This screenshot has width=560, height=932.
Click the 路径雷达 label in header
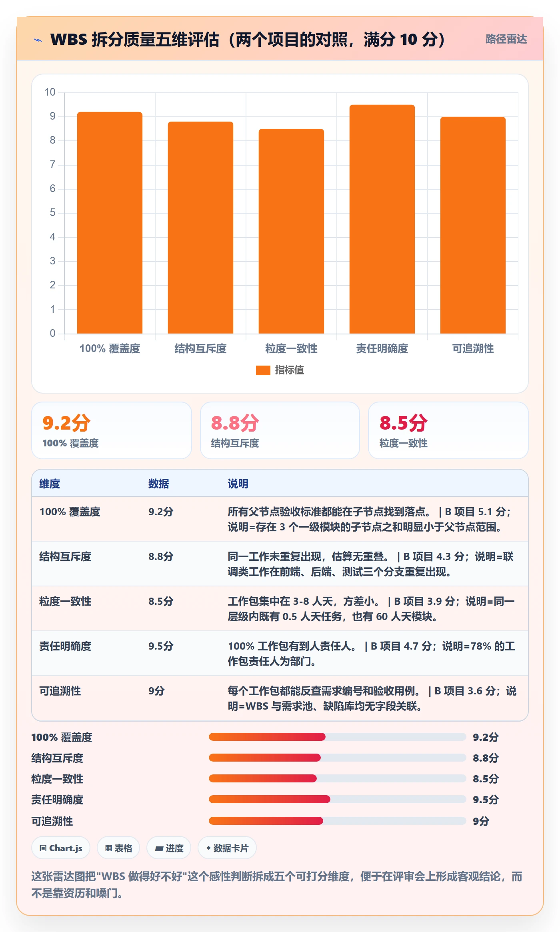[506, 39]
